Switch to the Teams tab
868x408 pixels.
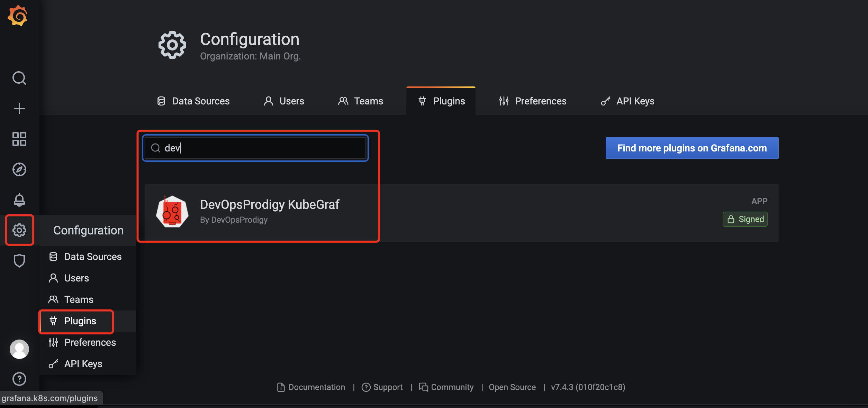coord(361,101)
